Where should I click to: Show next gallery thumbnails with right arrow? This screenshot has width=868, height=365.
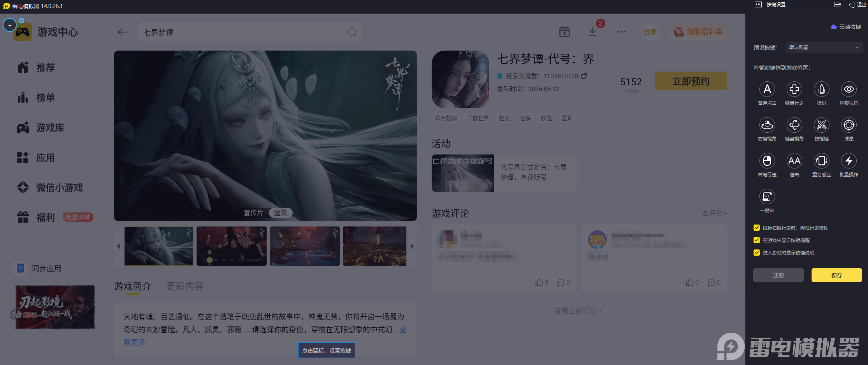click(x=413, y=246)
